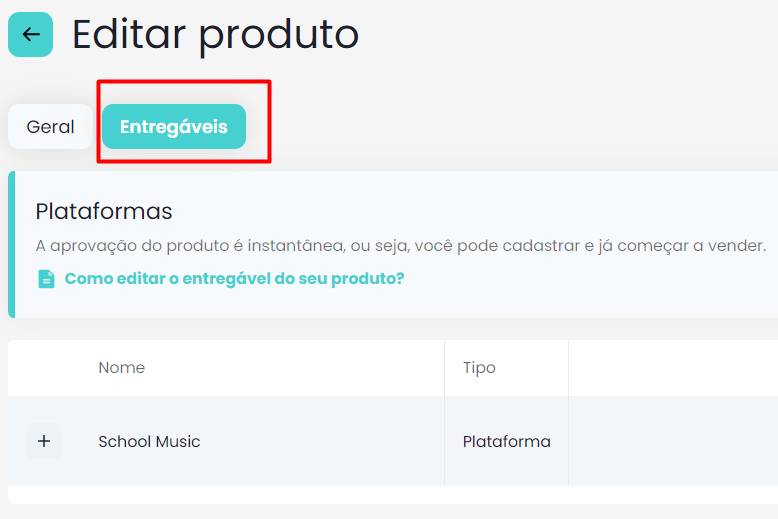Click the white footer strip below the table
This screenshot has width=778, height=519.
point(393,495)
